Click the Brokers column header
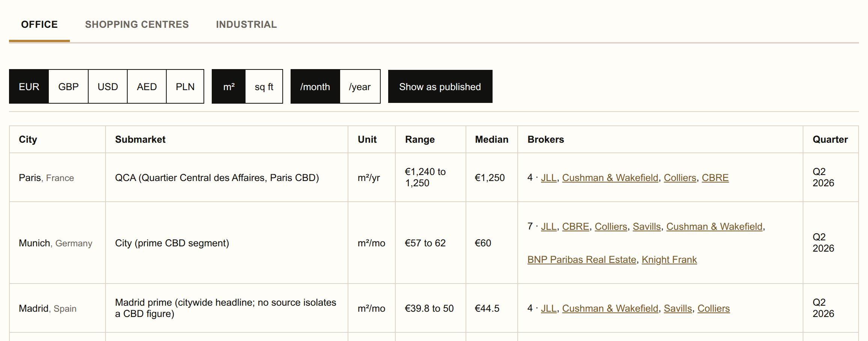Viewport: 868px width, 341px height. tap(660, 139)
